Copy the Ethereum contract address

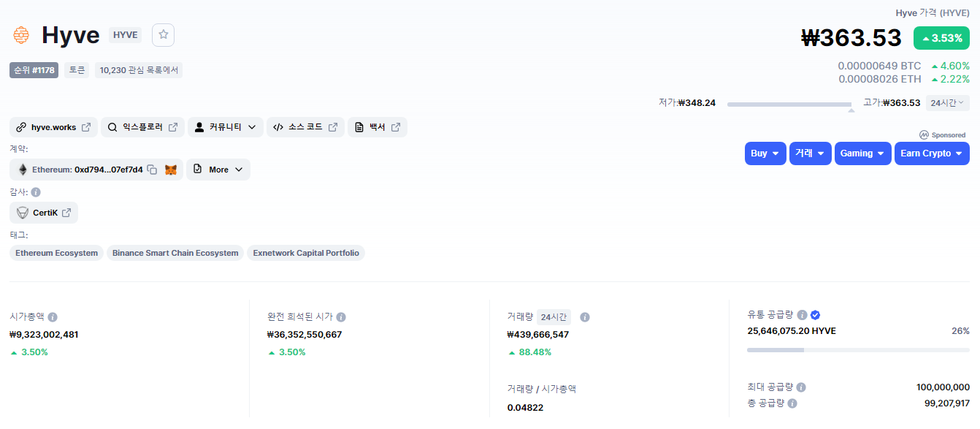[x=152, y=170]
